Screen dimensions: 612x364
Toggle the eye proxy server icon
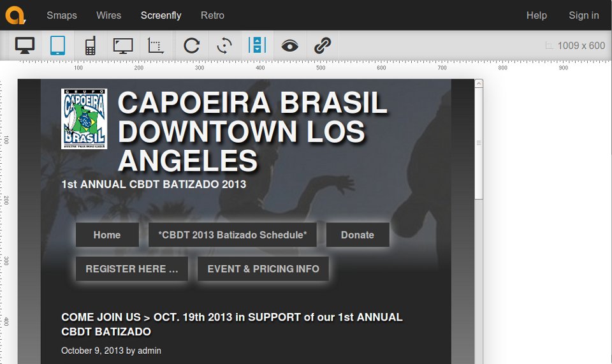tap(289, 46)
